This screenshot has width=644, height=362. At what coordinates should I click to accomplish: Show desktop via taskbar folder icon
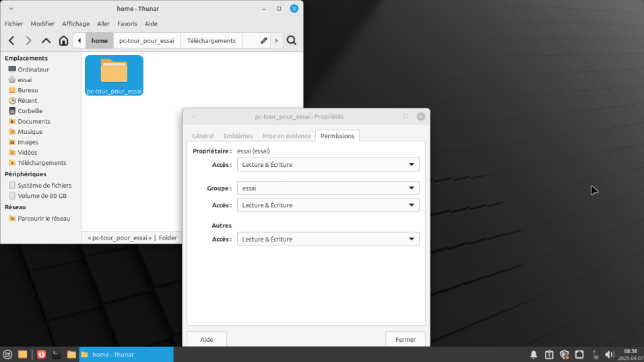23,355
